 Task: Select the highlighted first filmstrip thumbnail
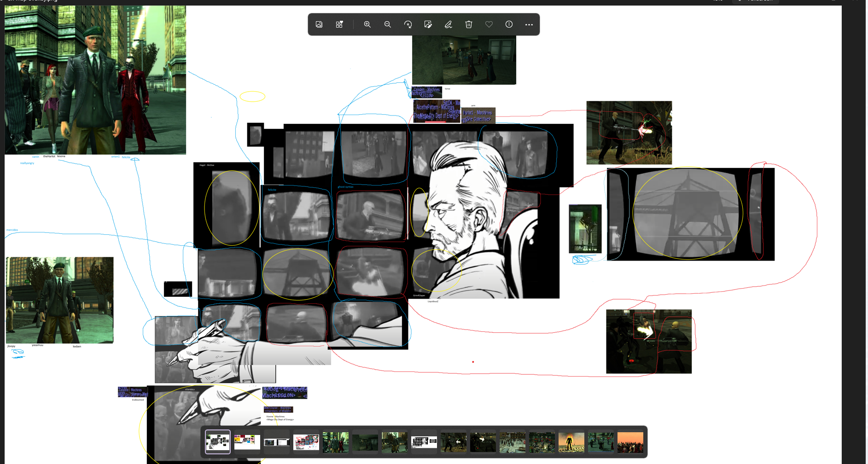(218, 442)
